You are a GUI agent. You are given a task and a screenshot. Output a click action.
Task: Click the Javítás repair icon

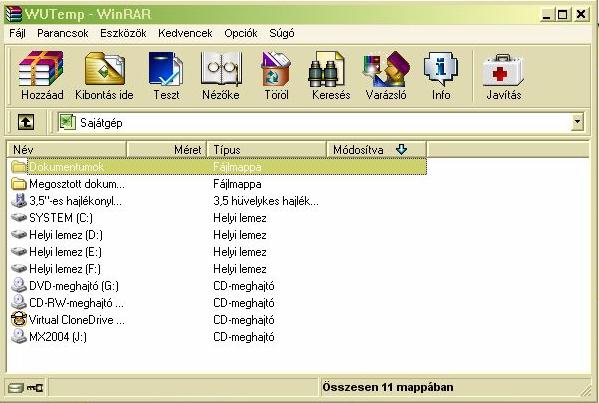503,76
